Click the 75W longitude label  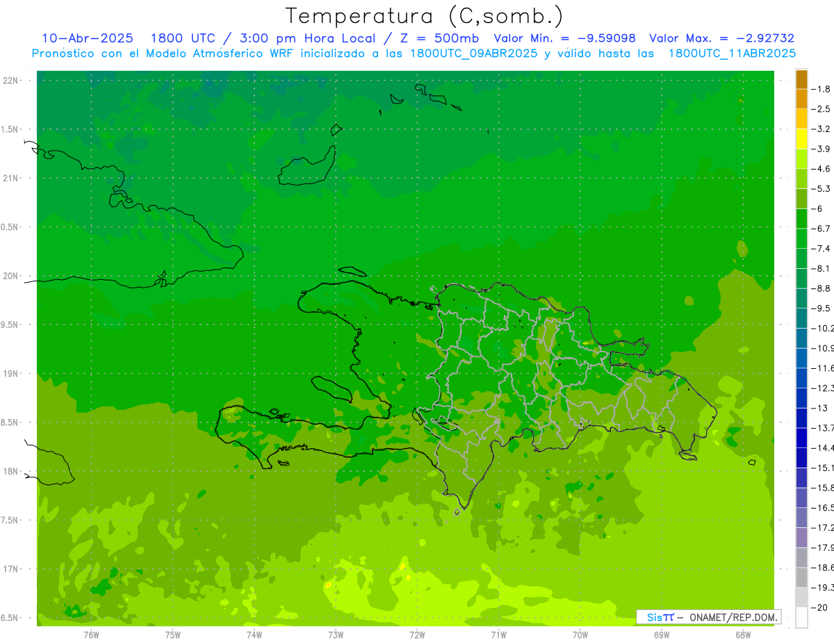tap(173, 635)
